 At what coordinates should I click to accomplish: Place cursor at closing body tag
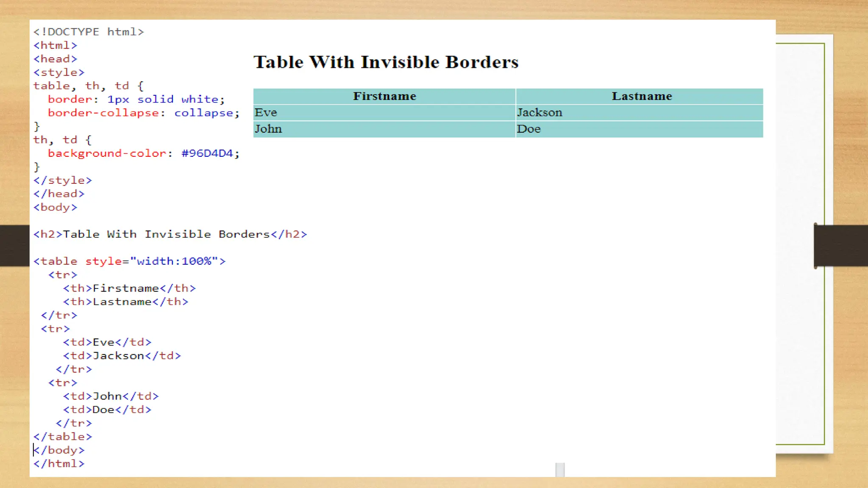[59, 450]
